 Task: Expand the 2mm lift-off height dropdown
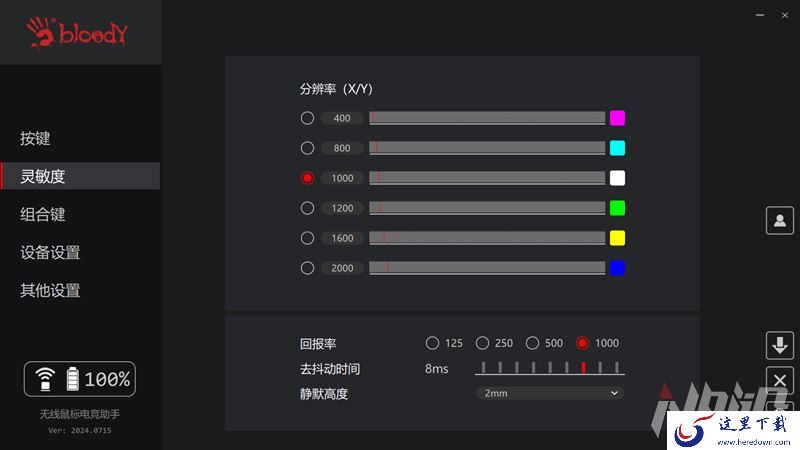tap(549, 393)
